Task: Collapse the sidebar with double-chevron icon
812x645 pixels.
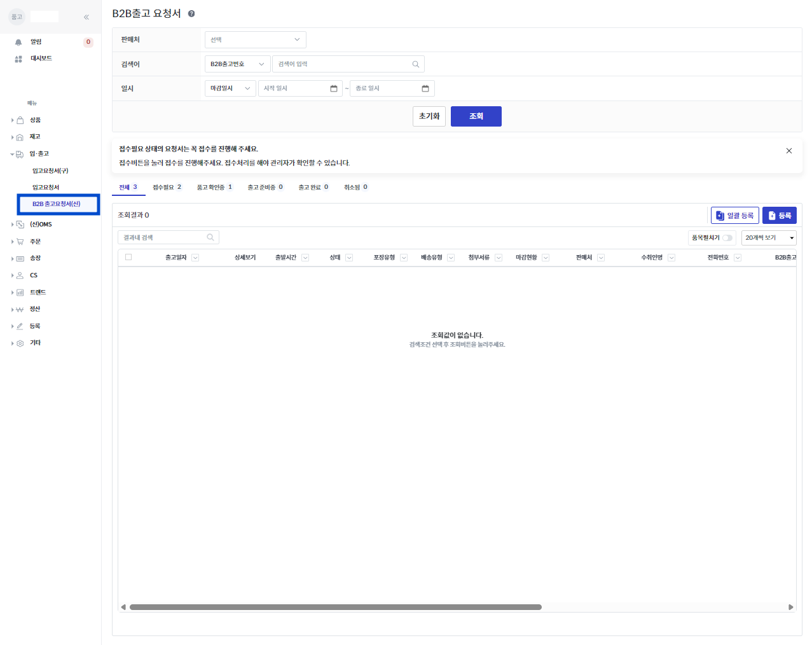Action: tap(86, 17)
